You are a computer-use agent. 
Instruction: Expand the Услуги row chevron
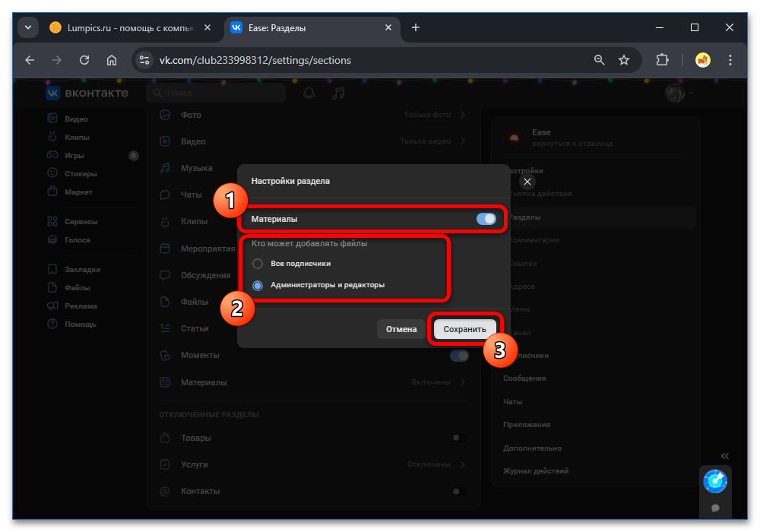pos(463,464)
